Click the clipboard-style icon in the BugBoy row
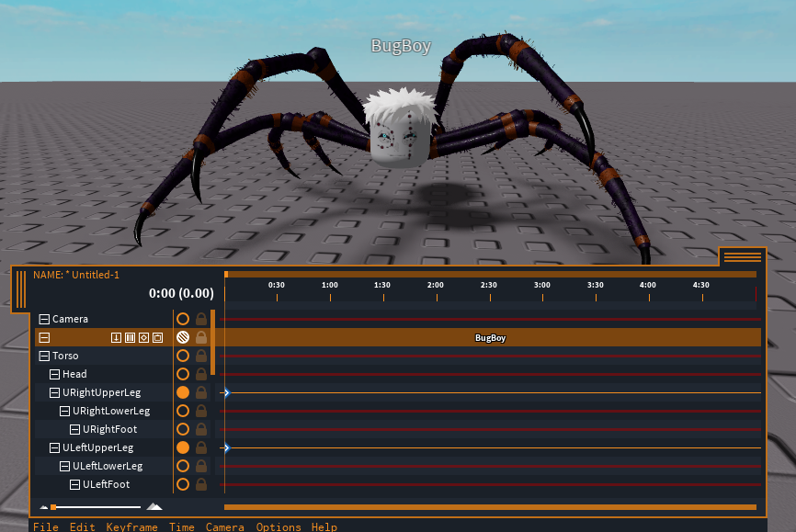Screen dimensions: 796x532 click(x=157, y=337)
